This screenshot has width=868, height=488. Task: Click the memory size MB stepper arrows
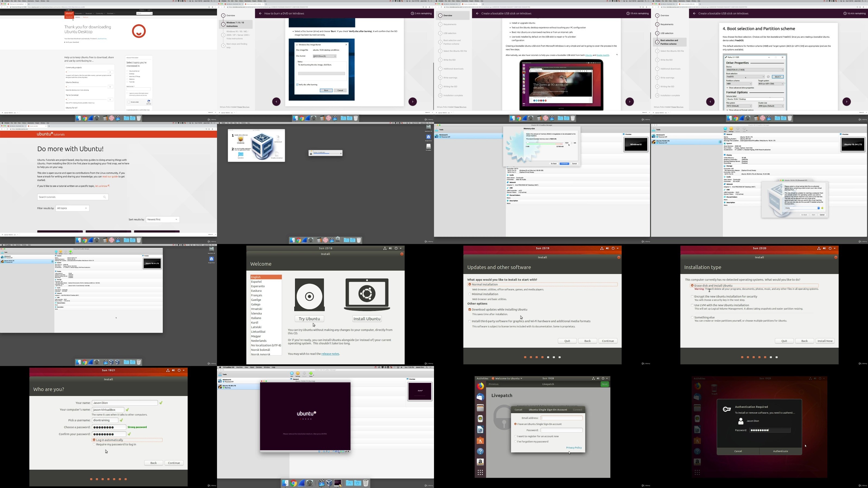point(572,143)
